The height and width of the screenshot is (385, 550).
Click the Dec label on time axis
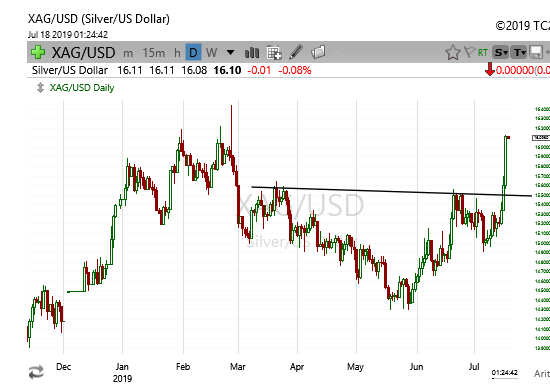tap(63, 367)
